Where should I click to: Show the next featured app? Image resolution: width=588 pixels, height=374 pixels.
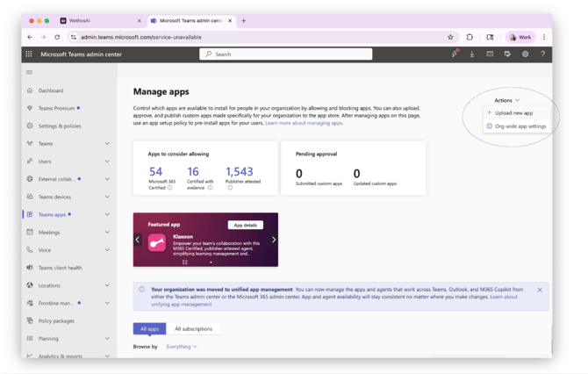tap(274, 240)
